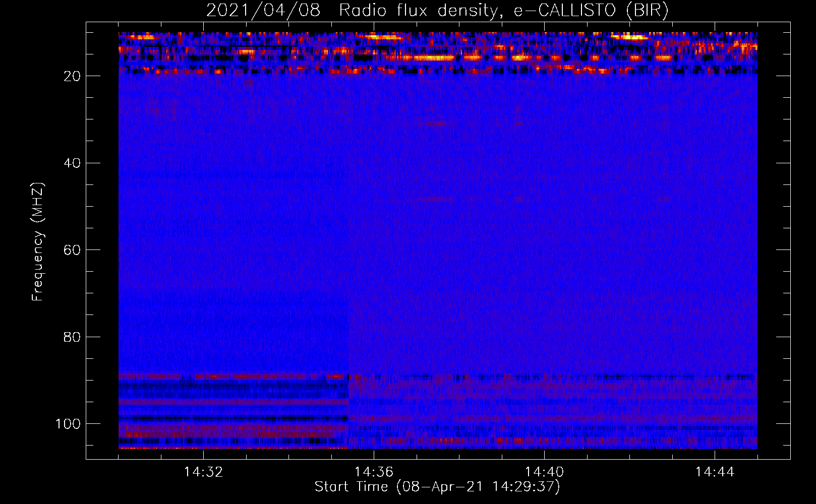Click the plot title 'Radio flux density, e-CALLISTO (BIR)'

point(504,11)
